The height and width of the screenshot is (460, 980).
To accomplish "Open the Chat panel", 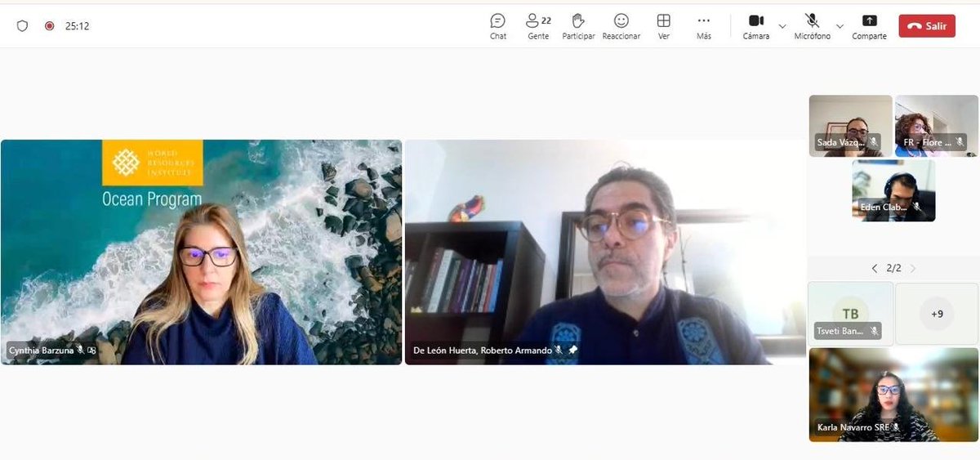I will click(498, 26).
